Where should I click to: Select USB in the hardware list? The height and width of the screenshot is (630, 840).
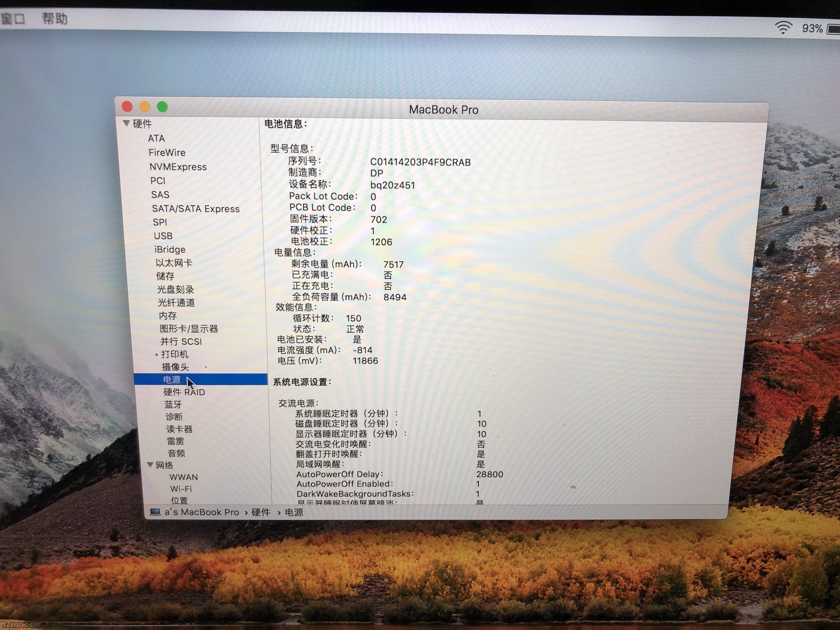tap(163, 236)
